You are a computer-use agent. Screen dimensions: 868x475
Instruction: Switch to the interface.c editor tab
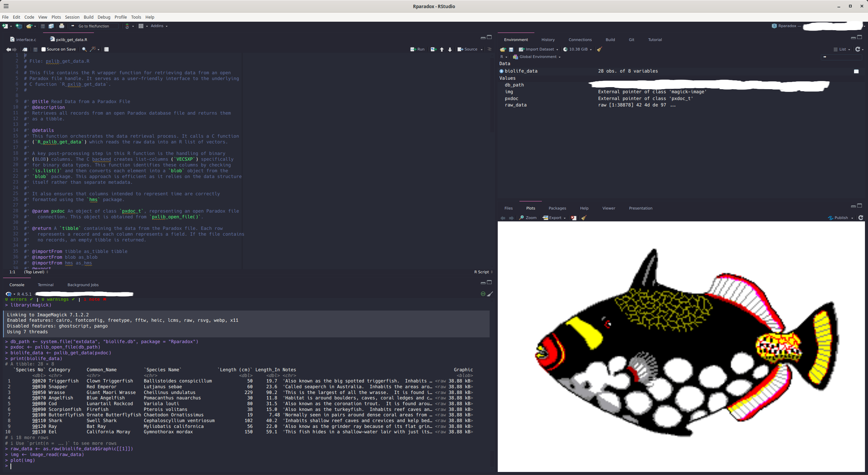tap(26, 40)
